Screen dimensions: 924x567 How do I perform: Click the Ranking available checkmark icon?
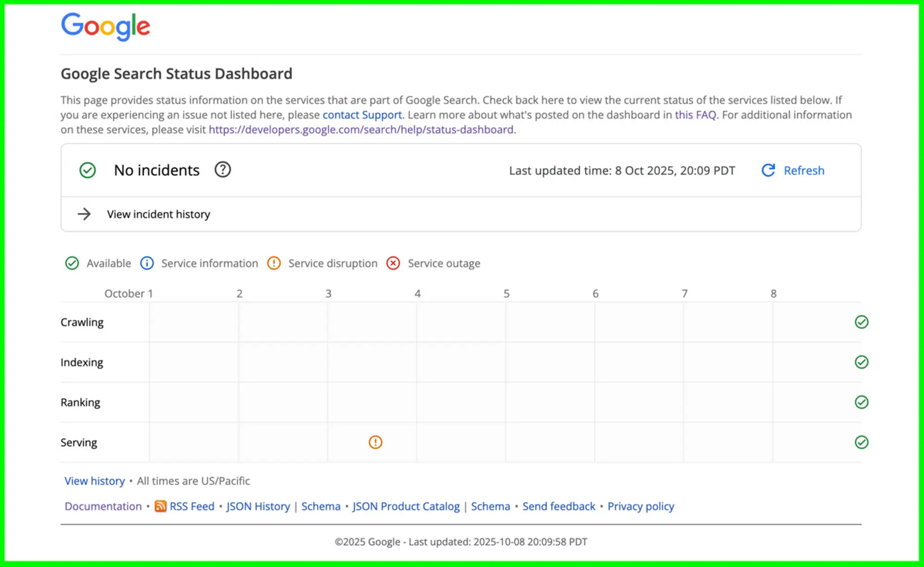pos(861,402)
